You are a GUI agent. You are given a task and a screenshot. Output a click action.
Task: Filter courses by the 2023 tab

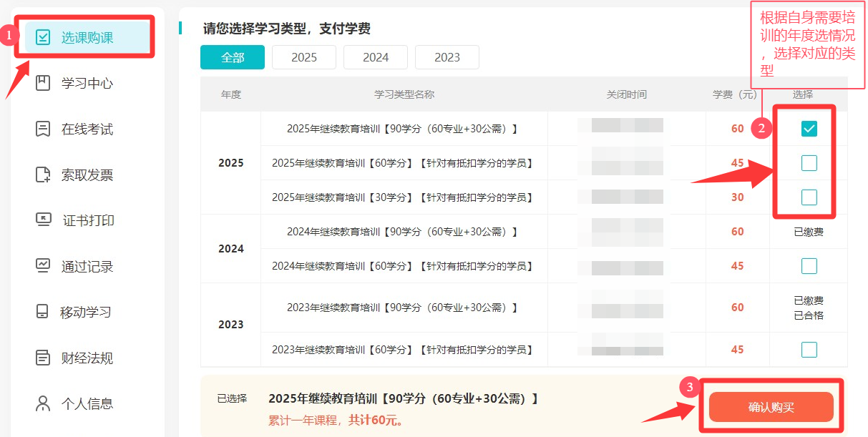click(447, 57)
